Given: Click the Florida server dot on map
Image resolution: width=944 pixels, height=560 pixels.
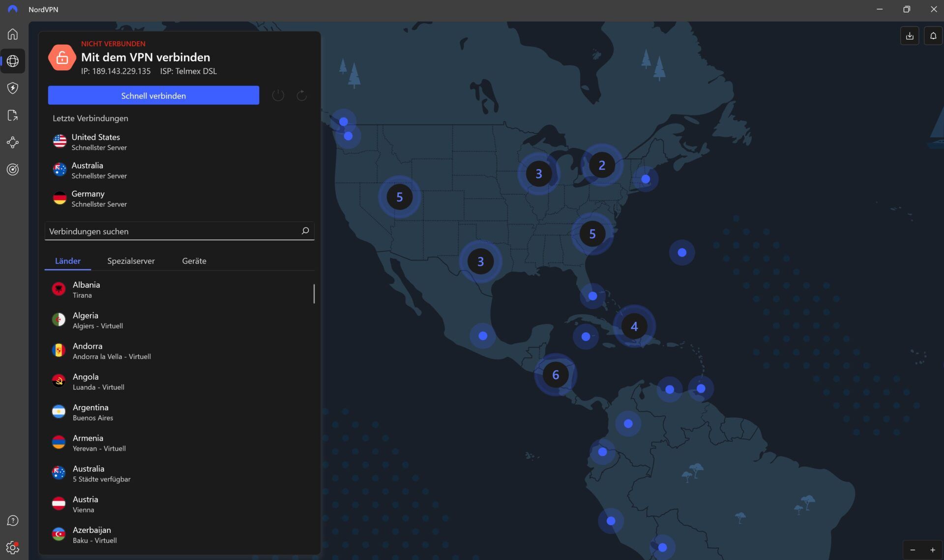Looking at the screenshot, I should point(592,296).
